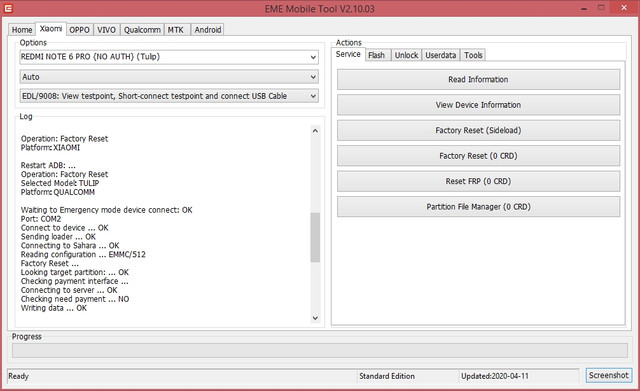This screenshot has height=391, width=640.
Task: Click the log scrollbar up arrow
Action: [315, 131]
